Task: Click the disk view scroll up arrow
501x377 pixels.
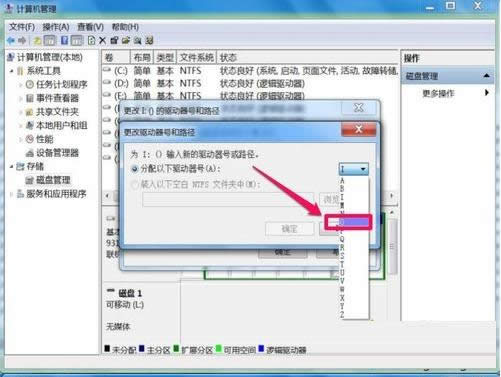Action: point(392,212)
